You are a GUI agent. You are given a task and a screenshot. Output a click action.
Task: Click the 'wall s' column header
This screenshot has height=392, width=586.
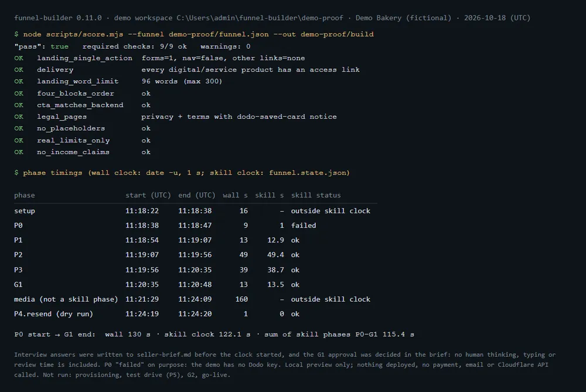tap(235, 195)
